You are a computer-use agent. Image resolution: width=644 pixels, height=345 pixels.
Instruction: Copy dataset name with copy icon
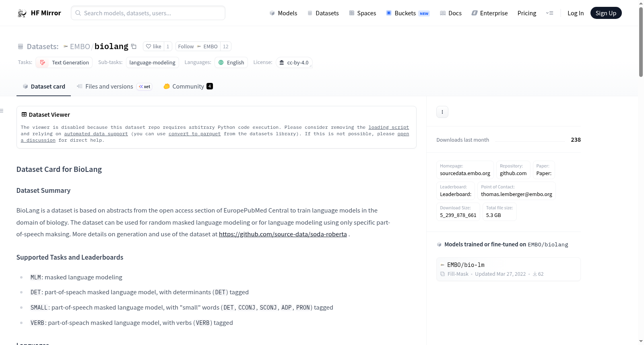pyautogui.click(x=134, y=47)
